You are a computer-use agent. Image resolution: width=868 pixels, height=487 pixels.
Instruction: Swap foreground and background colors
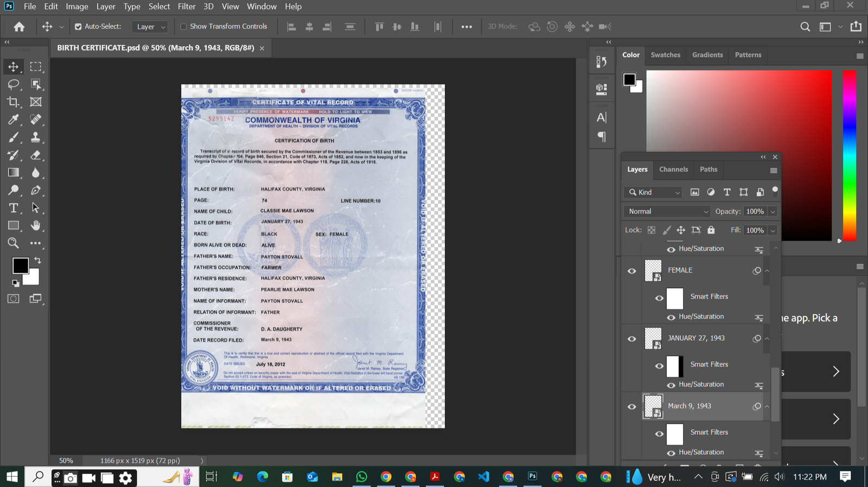37,261
